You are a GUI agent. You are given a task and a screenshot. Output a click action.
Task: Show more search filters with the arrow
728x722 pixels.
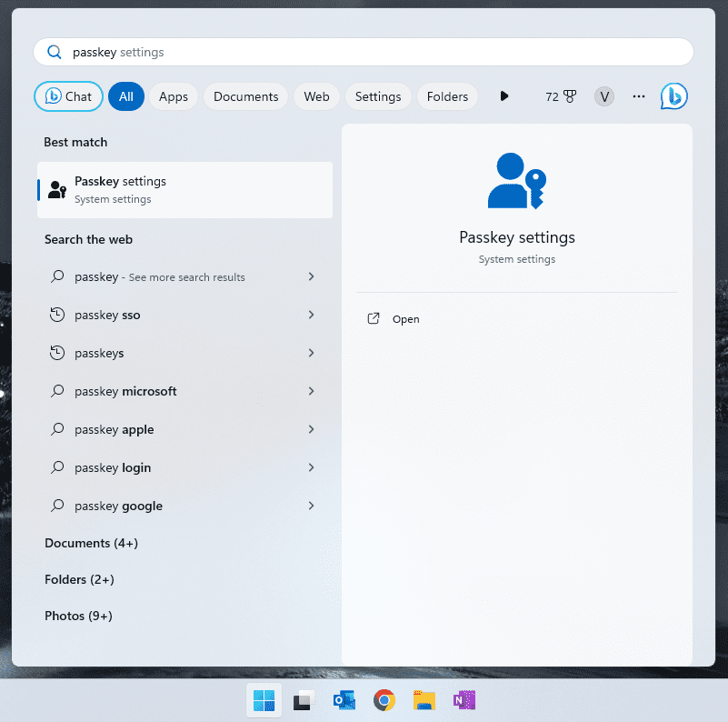[x=504, y=95]
